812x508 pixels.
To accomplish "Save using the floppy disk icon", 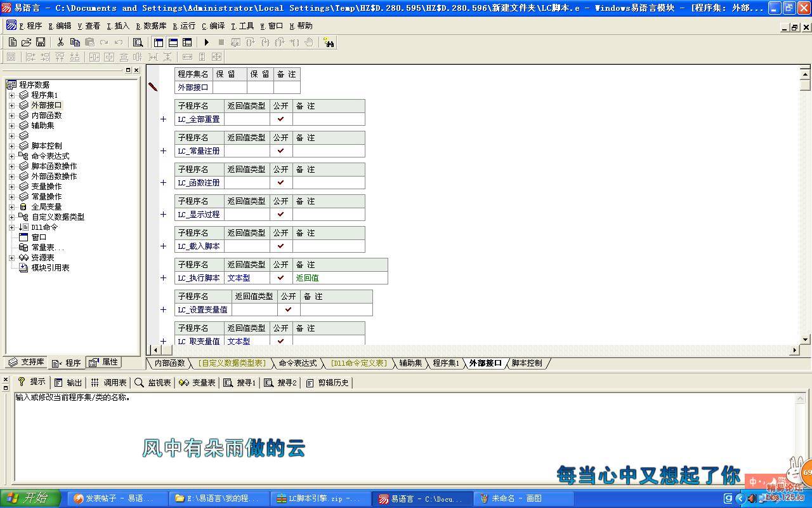I will 41,42.
